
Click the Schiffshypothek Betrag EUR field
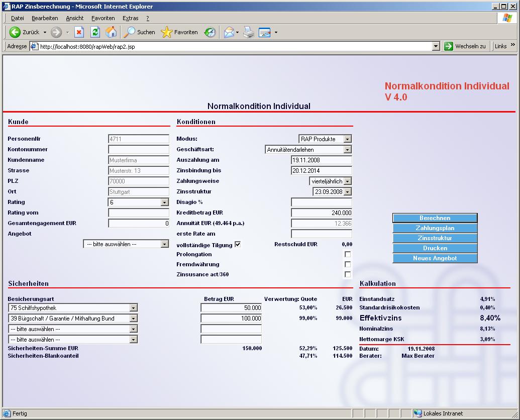[x=231, y=307]
